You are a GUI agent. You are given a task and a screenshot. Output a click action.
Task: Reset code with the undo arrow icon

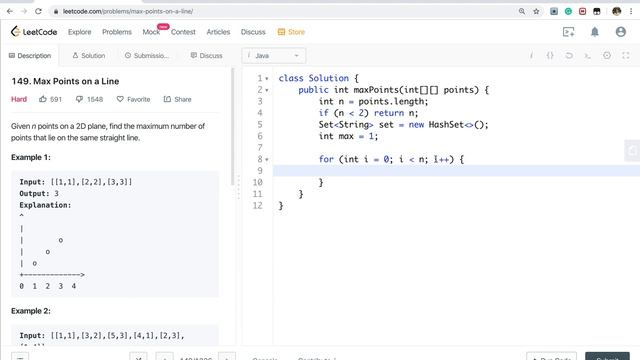point(569,56)
